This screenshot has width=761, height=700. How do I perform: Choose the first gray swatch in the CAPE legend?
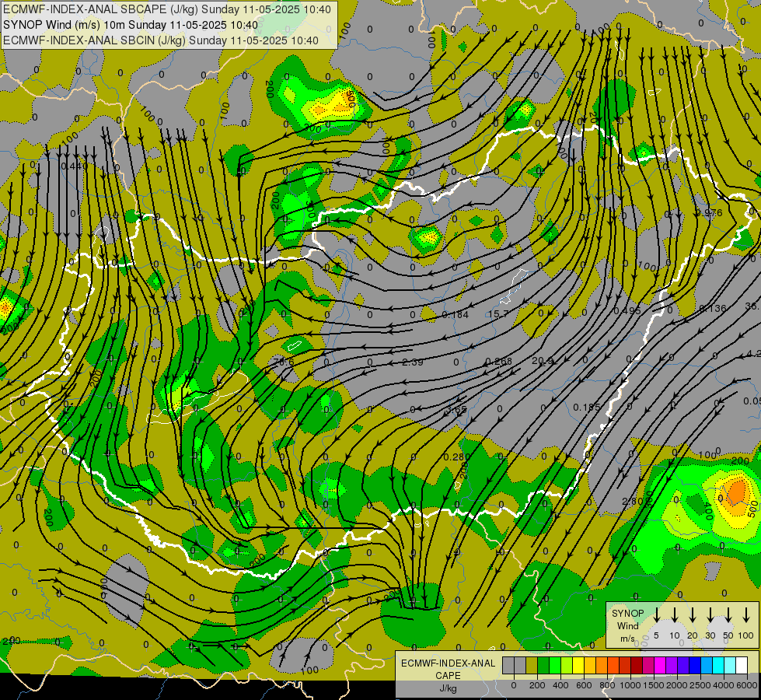coord(508,665)
